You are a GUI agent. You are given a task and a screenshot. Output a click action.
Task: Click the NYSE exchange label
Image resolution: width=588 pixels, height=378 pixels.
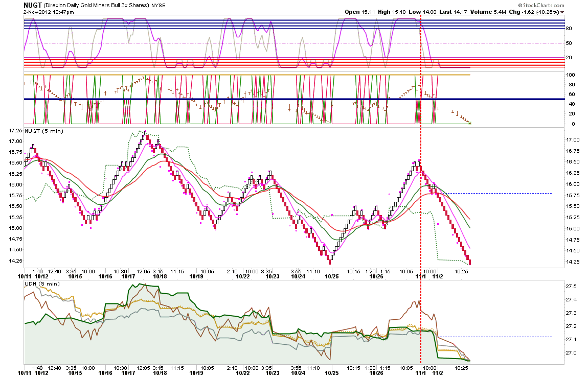pyautogui.click(x=159, y=6)
